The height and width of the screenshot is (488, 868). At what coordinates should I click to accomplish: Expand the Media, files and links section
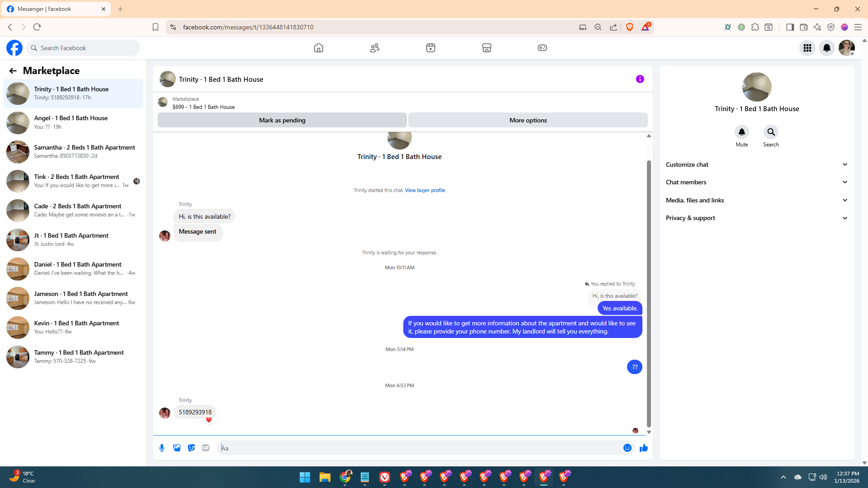(756, 200)
